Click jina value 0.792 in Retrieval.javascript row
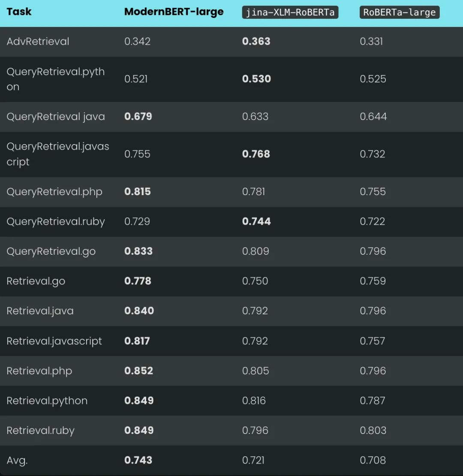 (x=255, y=341)
